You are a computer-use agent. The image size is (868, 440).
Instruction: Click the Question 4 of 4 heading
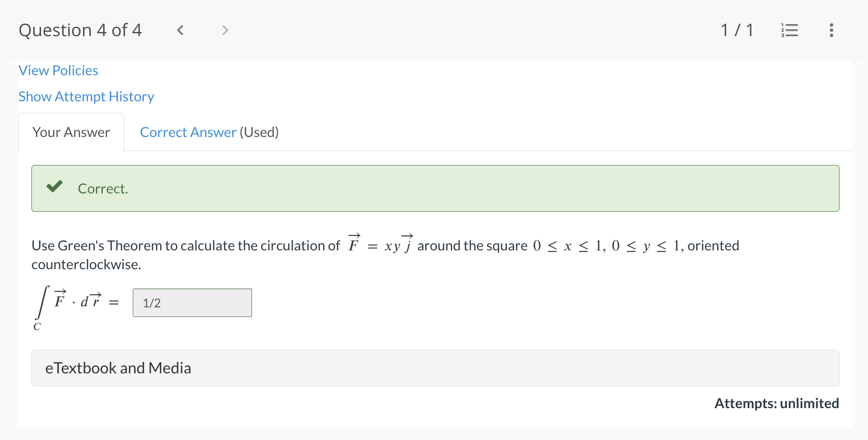click(80, 30)
